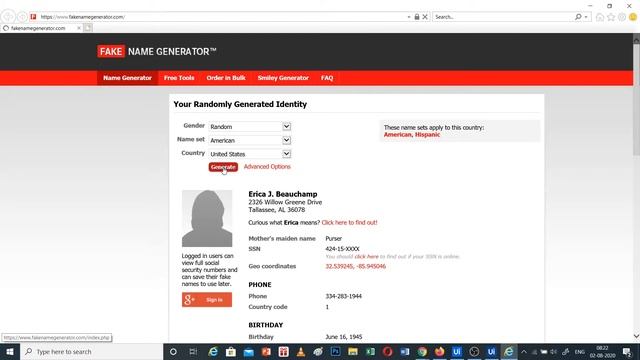Open the Windows Start menu
640x360 pixels.
pyautogui.click(x=10, y=351)
